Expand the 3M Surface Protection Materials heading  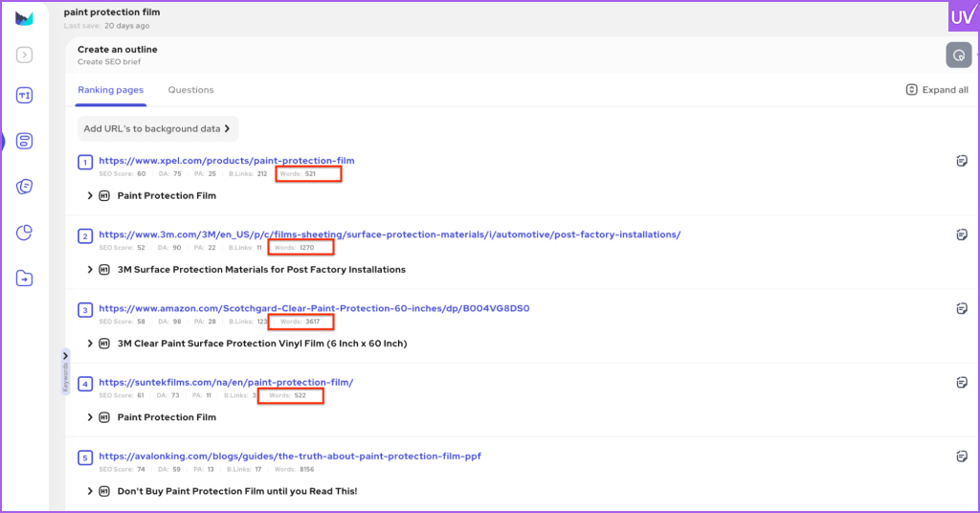tap(91, 270)
